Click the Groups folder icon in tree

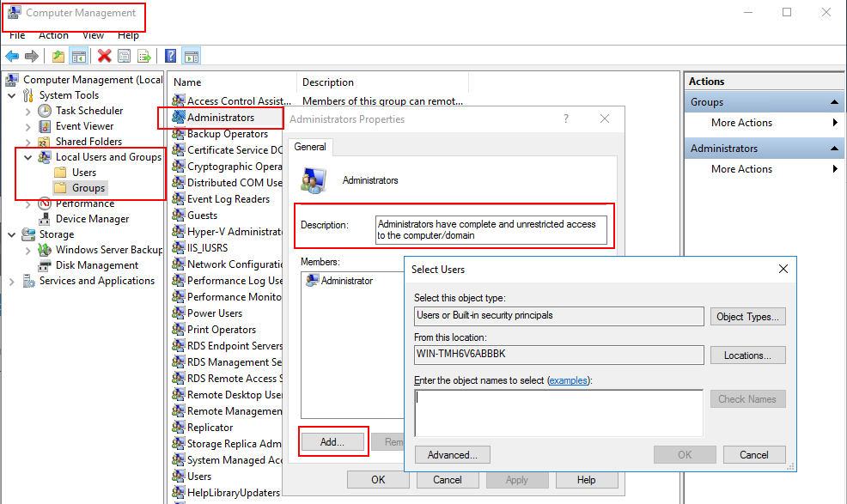(60, 188)
